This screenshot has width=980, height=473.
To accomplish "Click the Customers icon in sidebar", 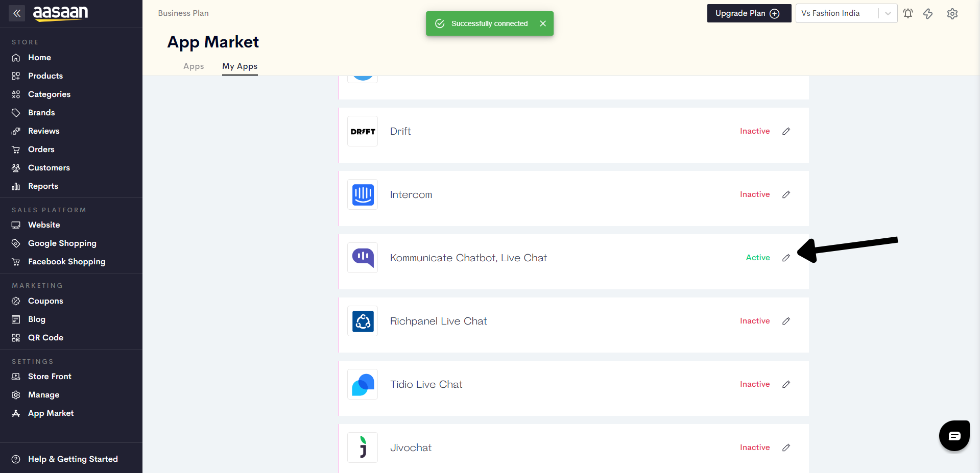I will pos(16,168).
